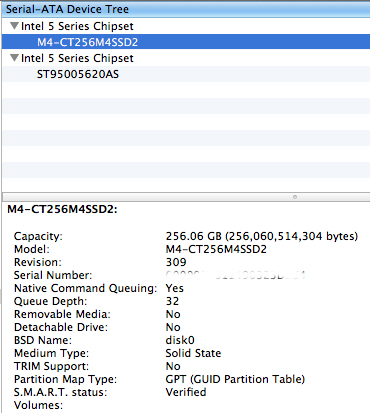Click the Serial-ATA Device Tree column header
The height and width of the screenshot is (413, 370).
186,9
